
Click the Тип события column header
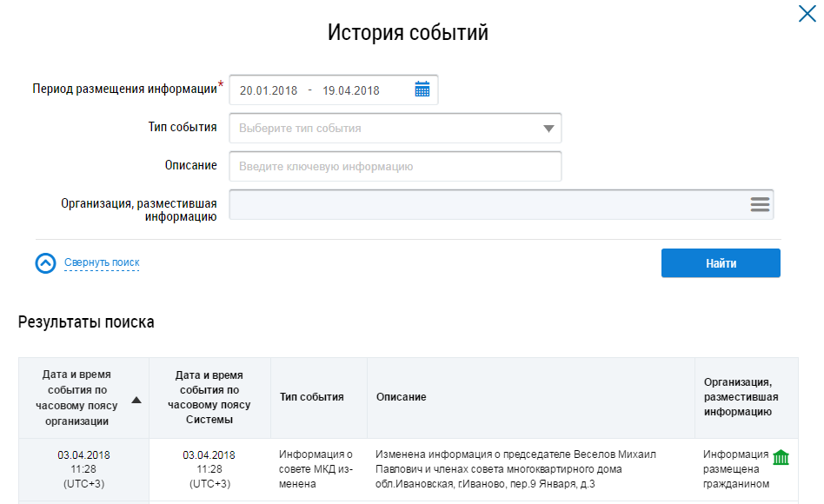[312, 397]
